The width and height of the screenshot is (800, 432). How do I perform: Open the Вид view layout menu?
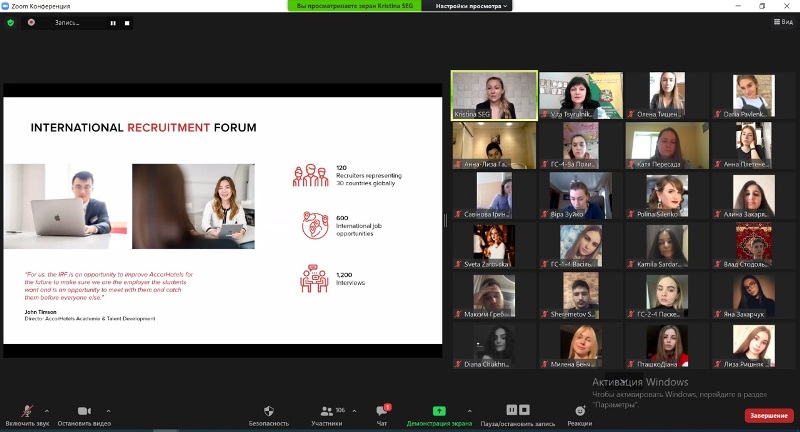pos(783,22)
